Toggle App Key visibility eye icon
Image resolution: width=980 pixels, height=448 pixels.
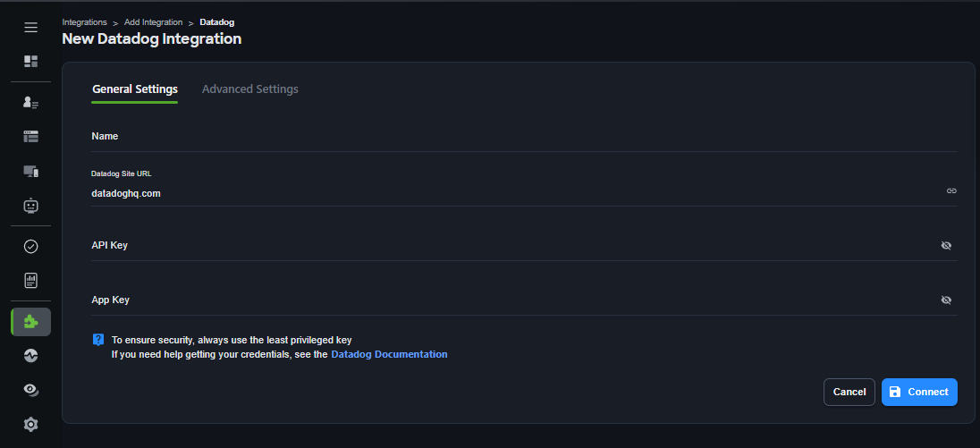tap(946, 300)
